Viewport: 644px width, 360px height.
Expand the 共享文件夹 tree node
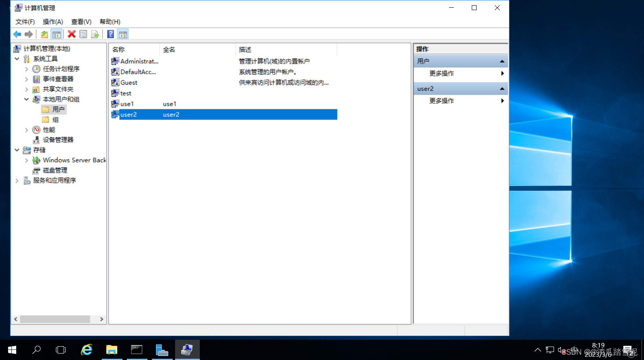point(27,89)
